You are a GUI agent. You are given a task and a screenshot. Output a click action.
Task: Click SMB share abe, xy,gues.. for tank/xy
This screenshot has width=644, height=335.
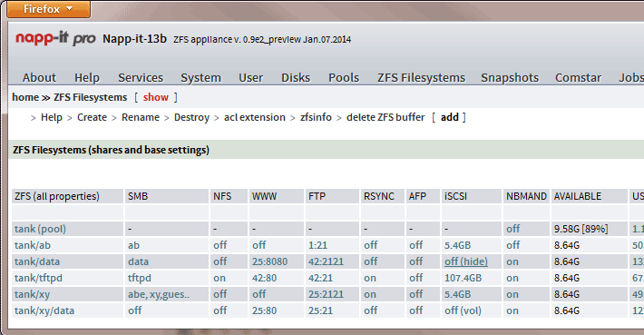click(x=159, y=294)
